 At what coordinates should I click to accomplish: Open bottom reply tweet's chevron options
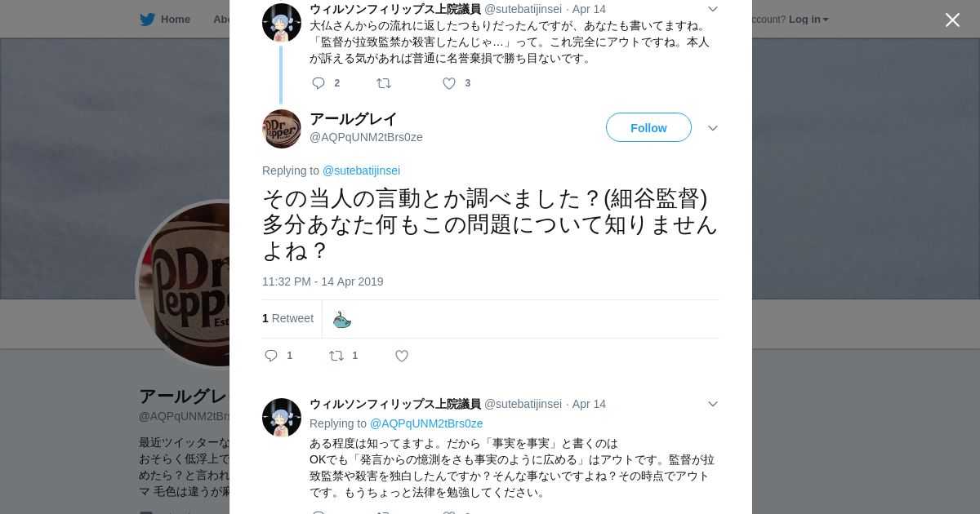pos(713,404)
